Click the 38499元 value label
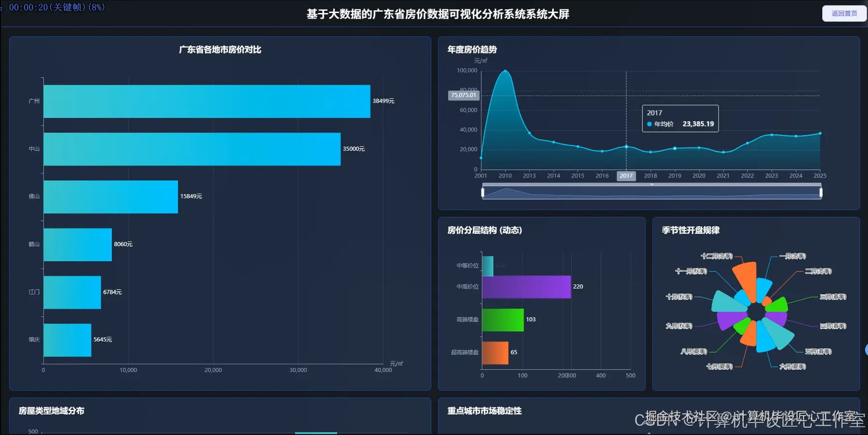Image resolution: width=868 pixels, height=435 pixels. pyautogui.click(x=383, y=101)
